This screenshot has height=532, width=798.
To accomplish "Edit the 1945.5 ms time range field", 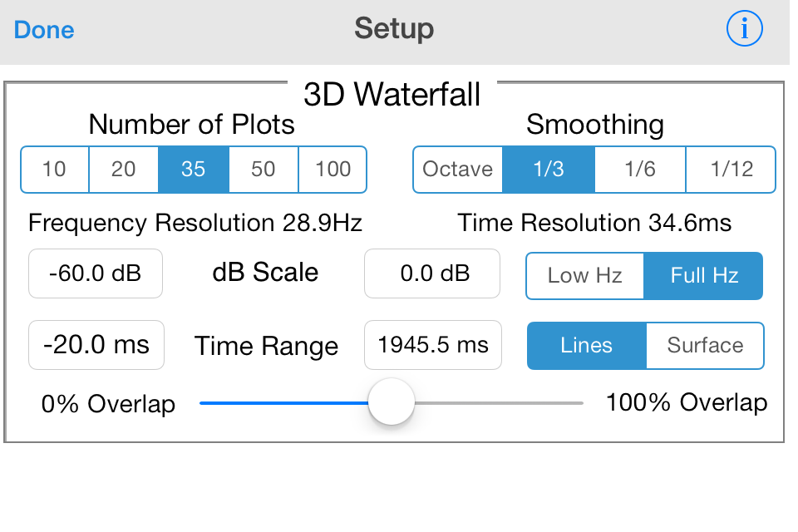I will (433, 345).
